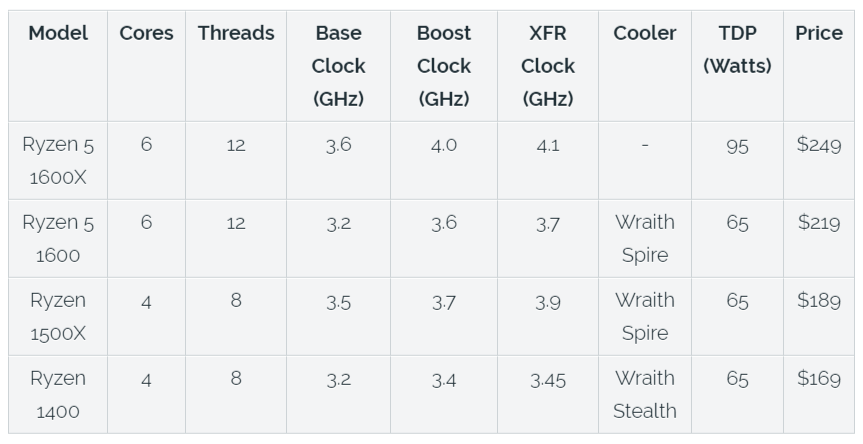
Task: Click the XFR Clock (GHz) header
Action: (548, 66)
